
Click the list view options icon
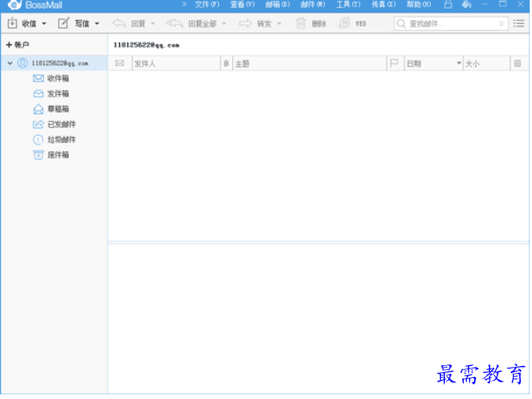coord(519,24)
